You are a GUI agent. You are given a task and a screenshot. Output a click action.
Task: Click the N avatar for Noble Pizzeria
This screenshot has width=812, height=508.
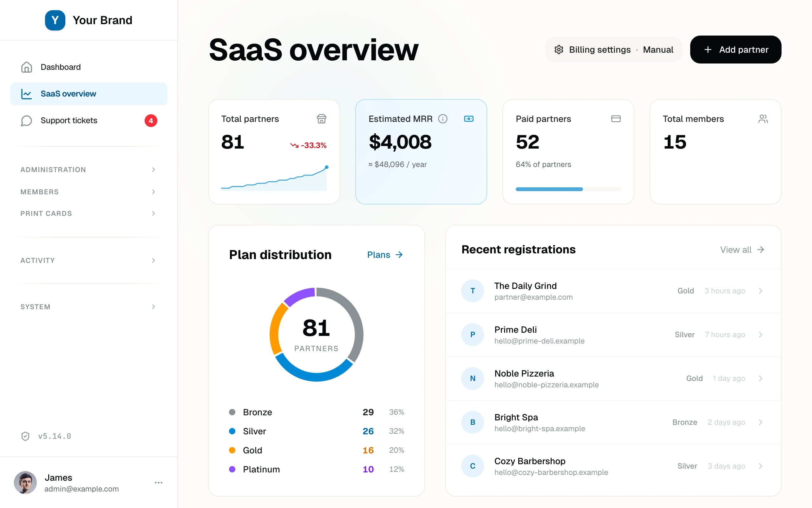pyautogui.click(x=472, y=378)
